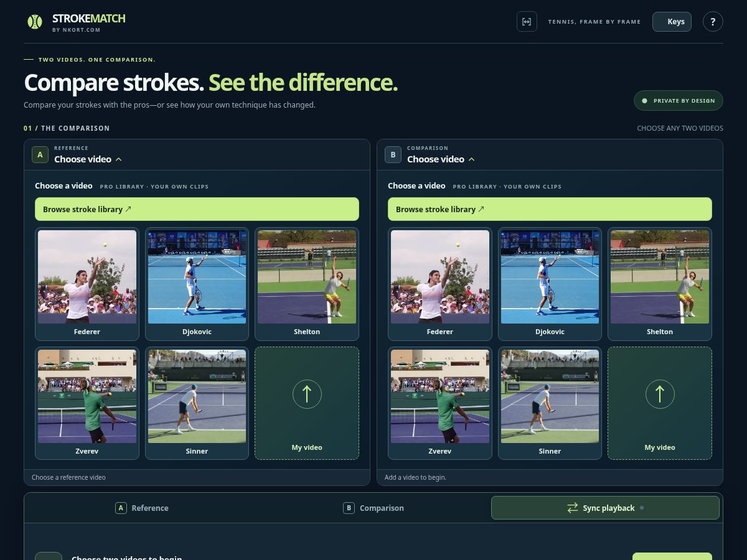747x560 pixels.
Task: Click the Private by Design badge
Action: [x=679, y=101]
